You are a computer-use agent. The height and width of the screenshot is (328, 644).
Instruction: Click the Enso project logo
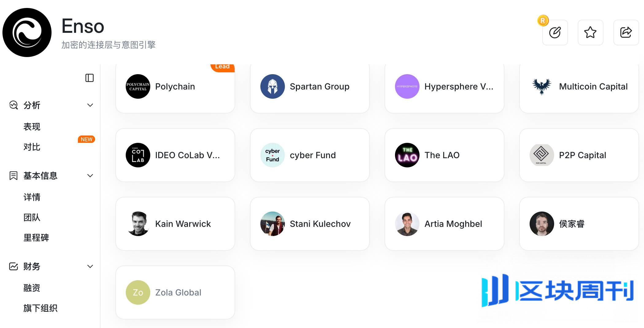point(27,32)
